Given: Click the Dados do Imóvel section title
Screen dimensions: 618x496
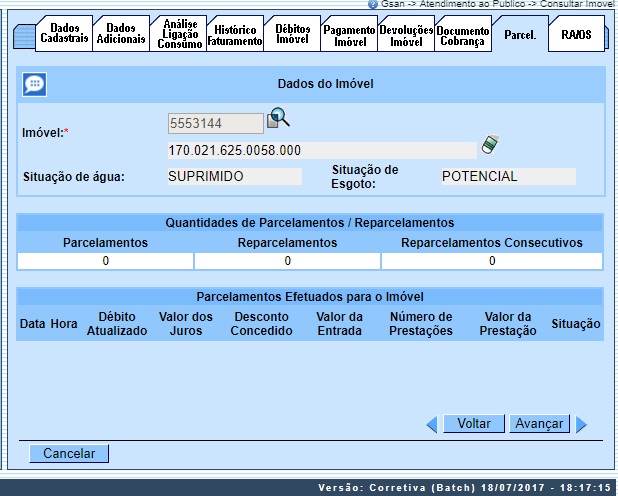Looking at the screenshot, I should 326,84.
